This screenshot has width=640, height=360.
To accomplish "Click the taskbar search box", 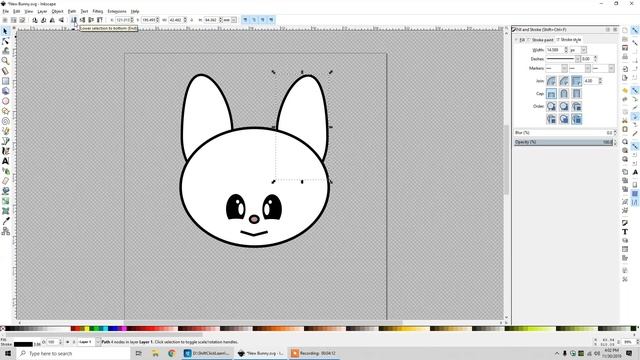I will pyautogui.click(x=74, y=353).
